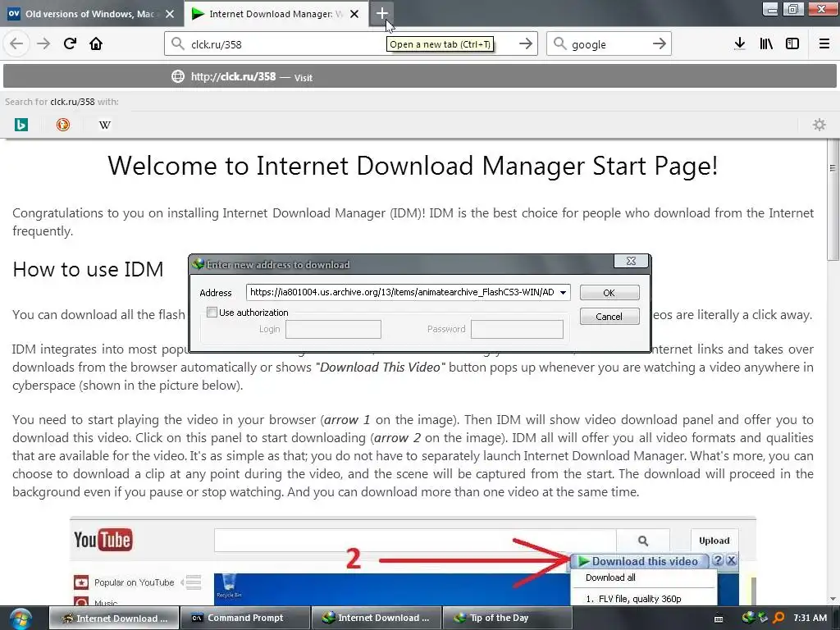Click the google search box
The image size is (840, 630).
[x=608, y=44]
